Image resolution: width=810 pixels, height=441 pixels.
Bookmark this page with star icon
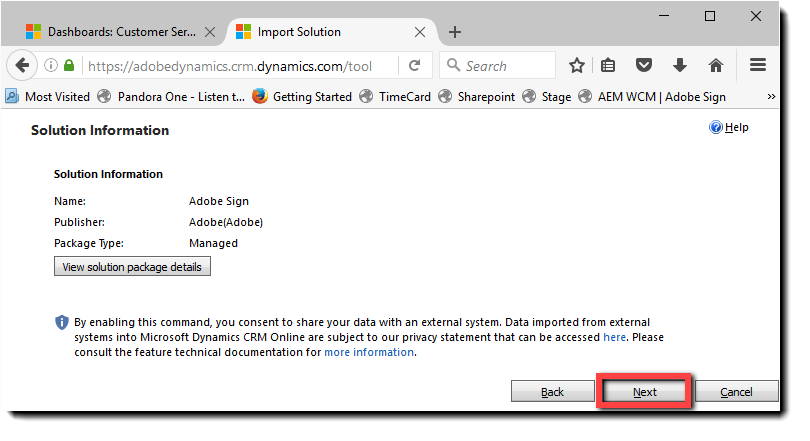pos(577,66)
